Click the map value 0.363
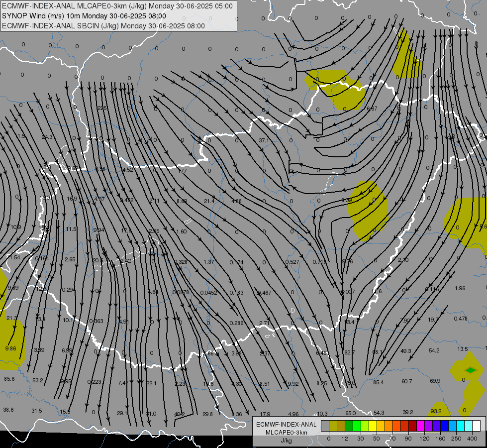The height and width of the screenshot is (448, 487). pos(97,321)
